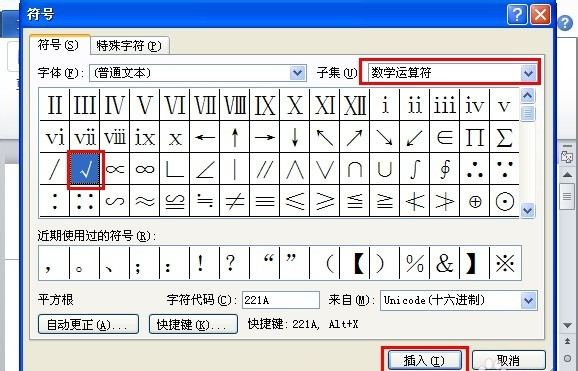Open 快捷键(K) shortcut key settings

[x=193, y=324]
